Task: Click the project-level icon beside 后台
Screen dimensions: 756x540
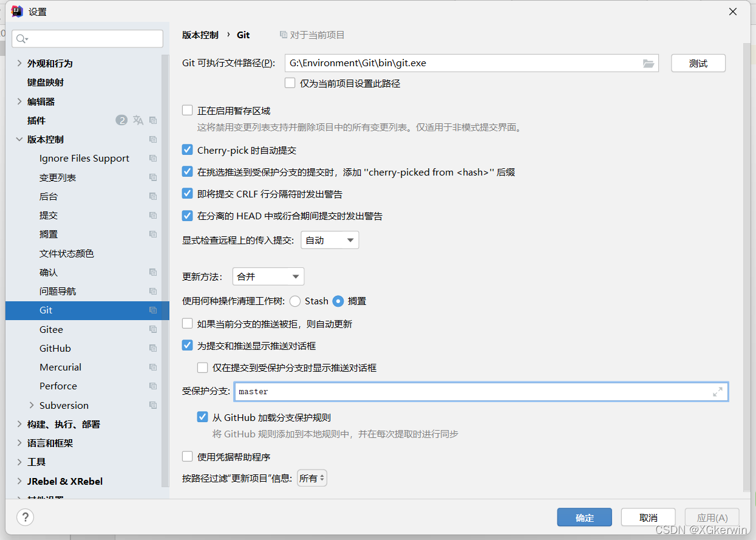Action: pos(153,197)
